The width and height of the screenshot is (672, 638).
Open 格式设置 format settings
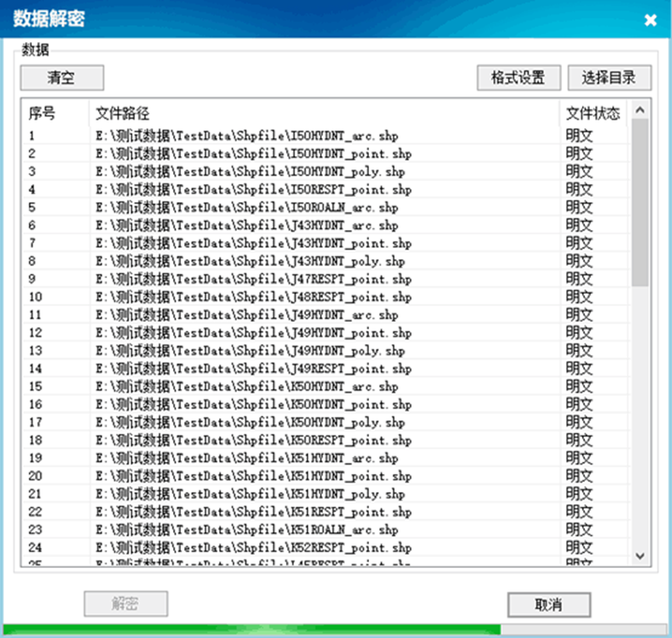coord(517,78)
